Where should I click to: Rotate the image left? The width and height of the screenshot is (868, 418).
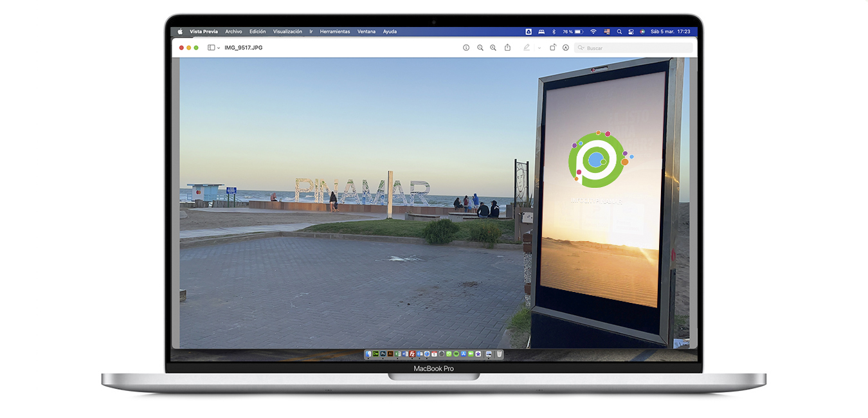pos(552,48)
